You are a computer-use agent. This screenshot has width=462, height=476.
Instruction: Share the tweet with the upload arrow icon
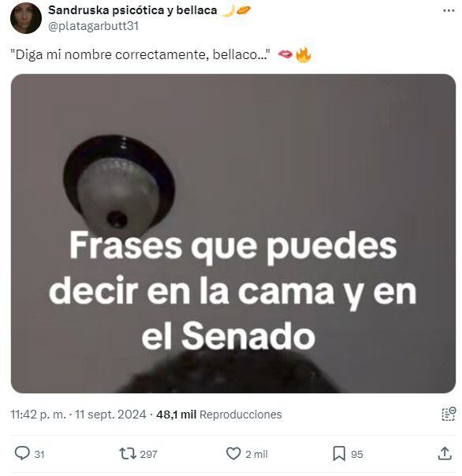coord(445,453)
